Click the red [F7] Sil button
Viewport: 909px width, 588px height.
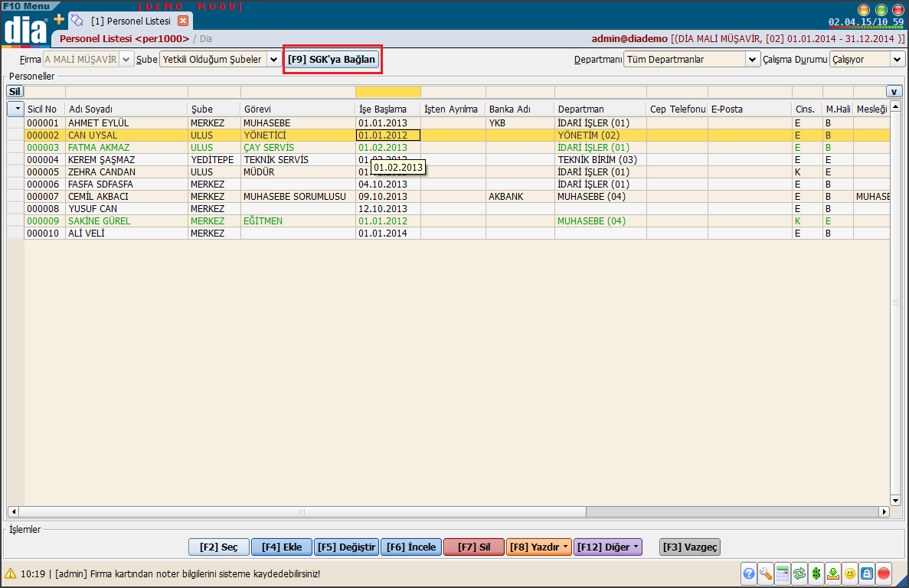click(474, 547)
